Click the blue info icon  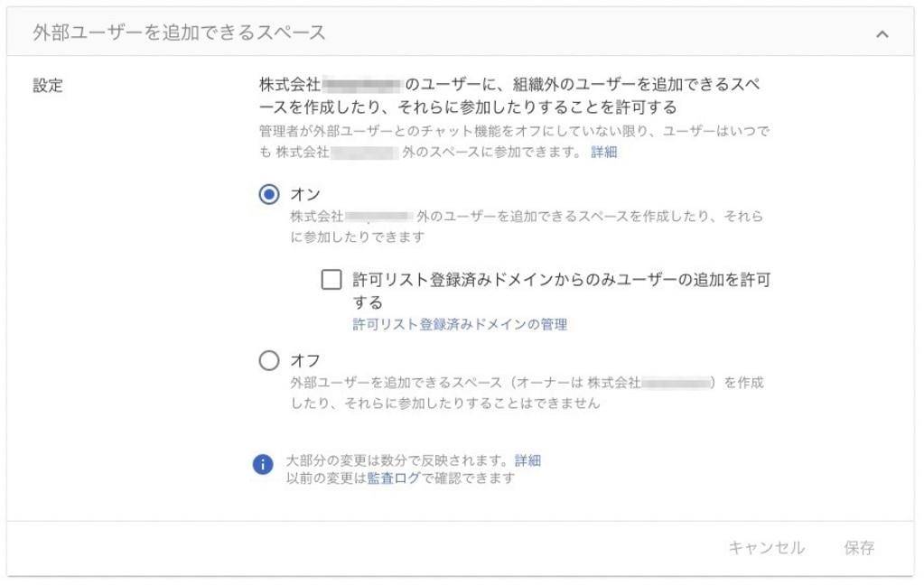tap(263, 465)
